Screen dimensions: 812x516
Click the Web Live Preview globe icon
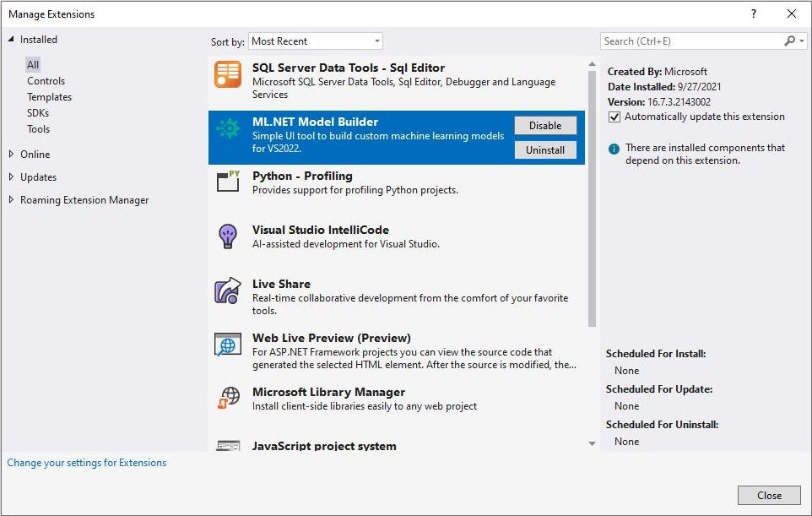pyautogui.click(x=228, y=345)
